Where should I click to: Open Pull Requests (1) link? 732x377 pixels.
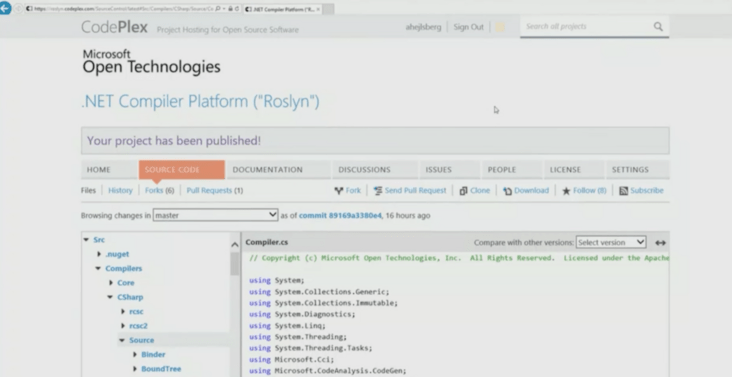215,190
